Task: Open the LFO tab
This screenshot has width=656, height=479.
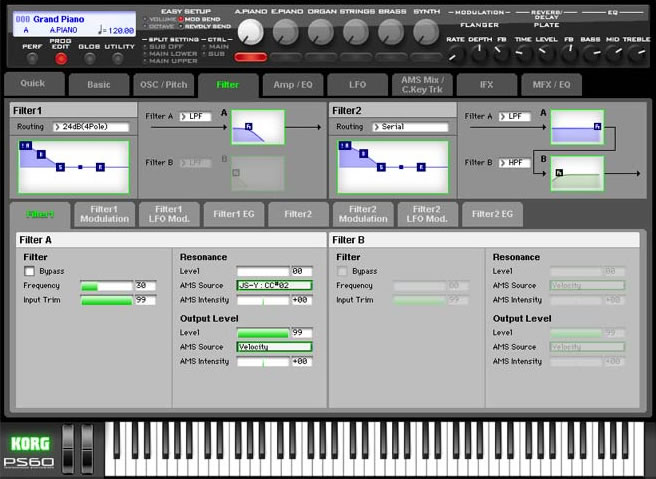Action: 358,85
